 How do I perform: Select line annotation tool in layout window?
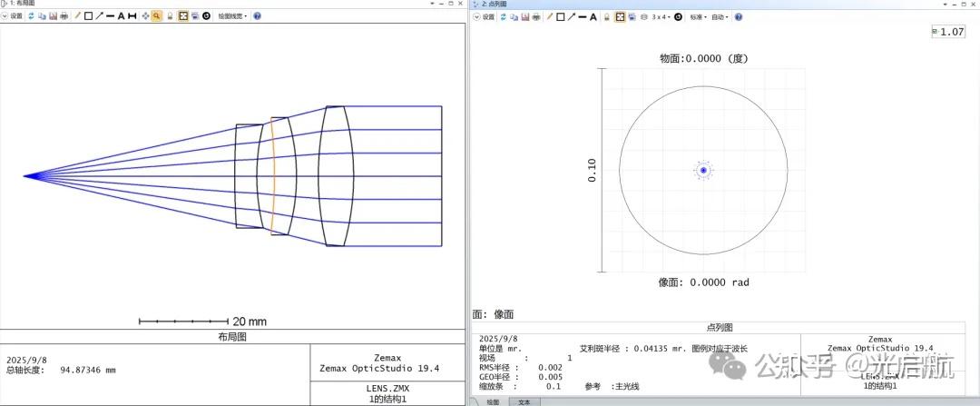click(110, 16)
